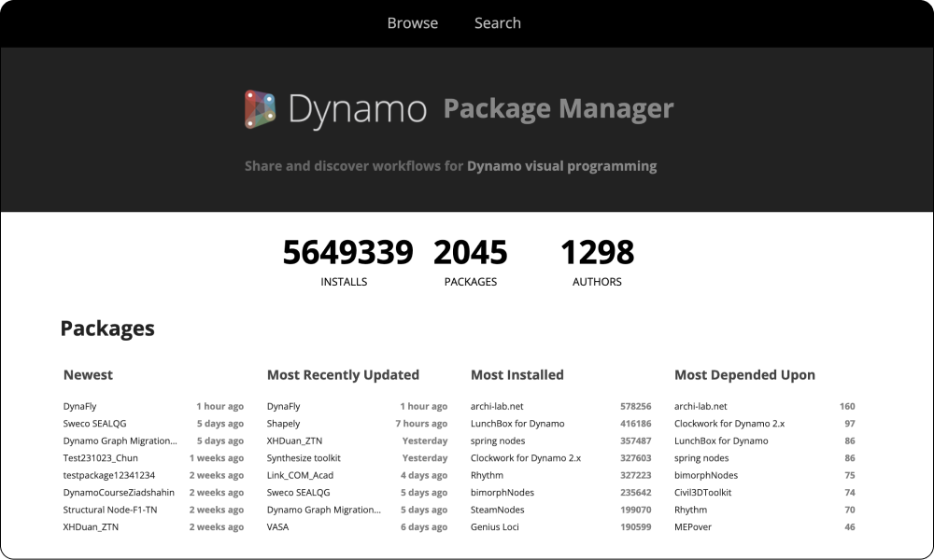Screen dimensions: 934x560
Task: Open Shapely in Most Recently Updated
Action: click(284, 424)
